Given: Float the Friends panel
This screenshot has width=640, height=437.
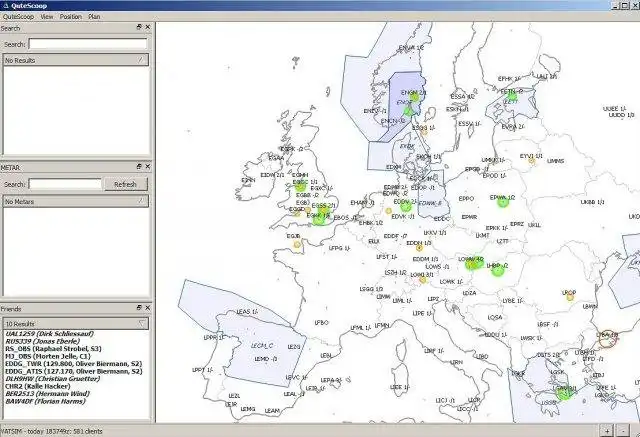Looking at the screenshot, I should pyautogui.click(x=139, y=308).
